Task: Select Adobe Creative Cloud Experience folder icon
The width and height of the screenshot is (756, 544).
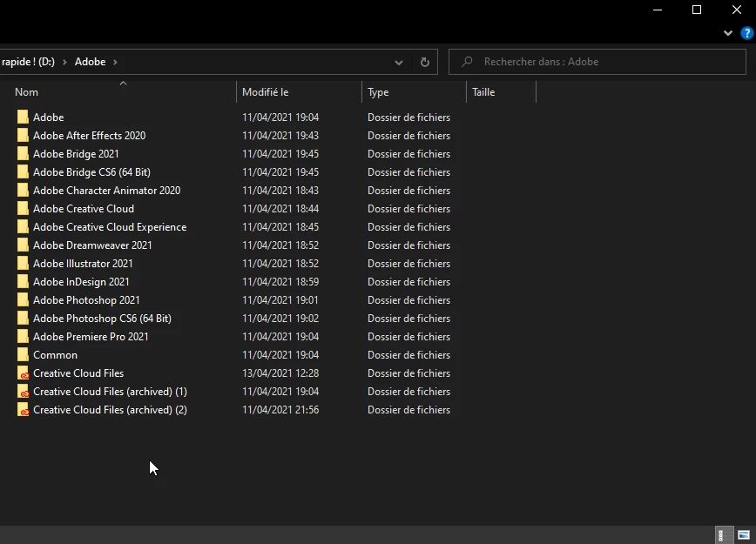Action: click(23, 227)
